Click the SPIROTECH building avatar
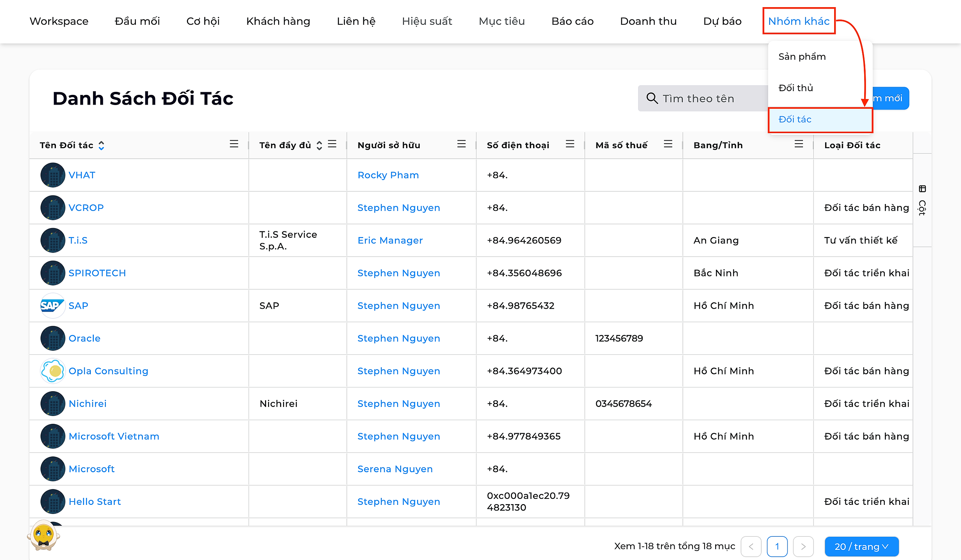This screenshot has width=961, height=560. [x=53, y=273]
